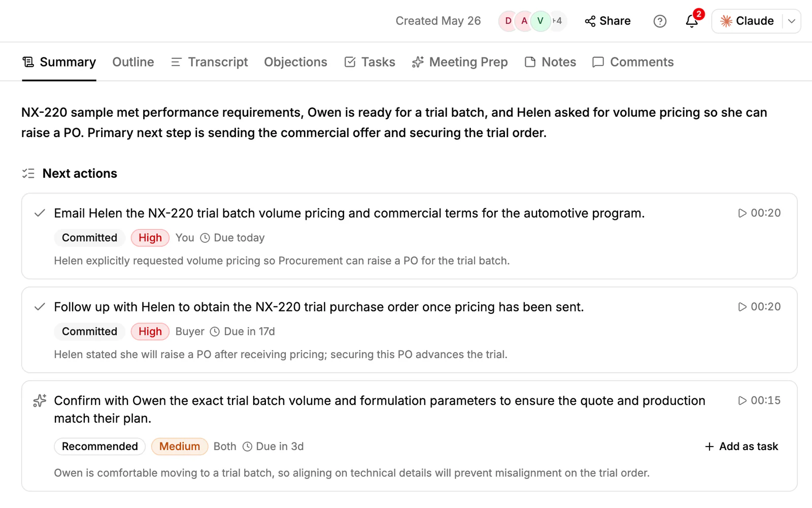Click the Next actions checklist icon
Image resolution: width=812 pixels, height=508 pixels.
[28, 174]
